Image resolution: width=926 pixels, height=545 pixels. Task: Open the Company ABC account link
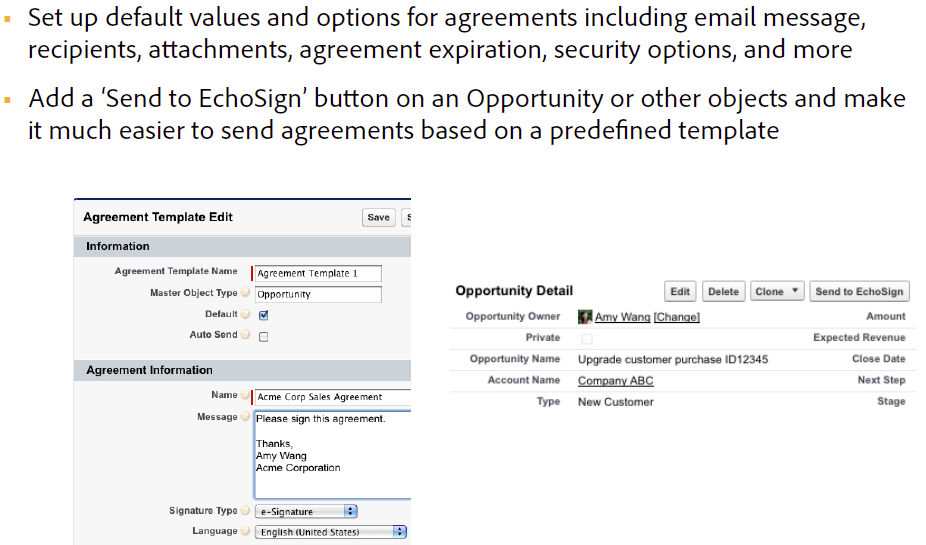[615, 381]
